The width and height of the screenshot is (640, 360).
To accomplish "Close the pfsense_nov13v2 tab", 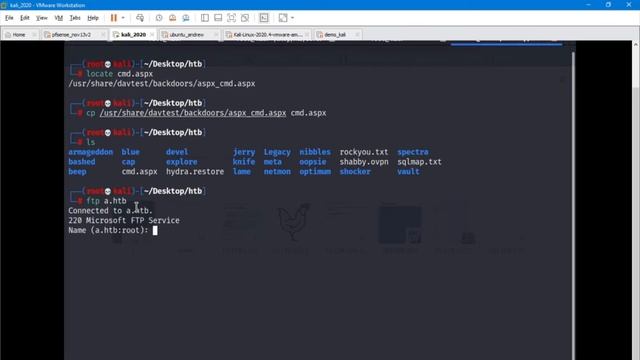I will [103, 35].
